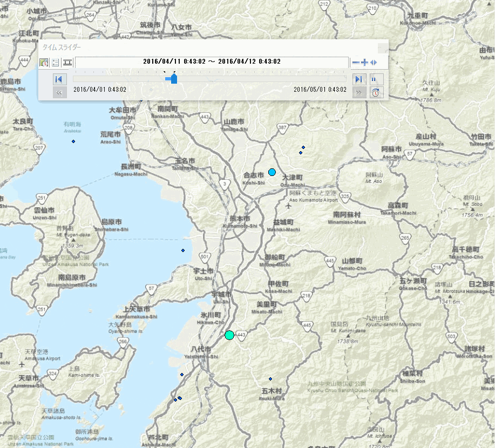The image size is (495, 448).
Task: Click the enable time on map icon
Action: 44,62
